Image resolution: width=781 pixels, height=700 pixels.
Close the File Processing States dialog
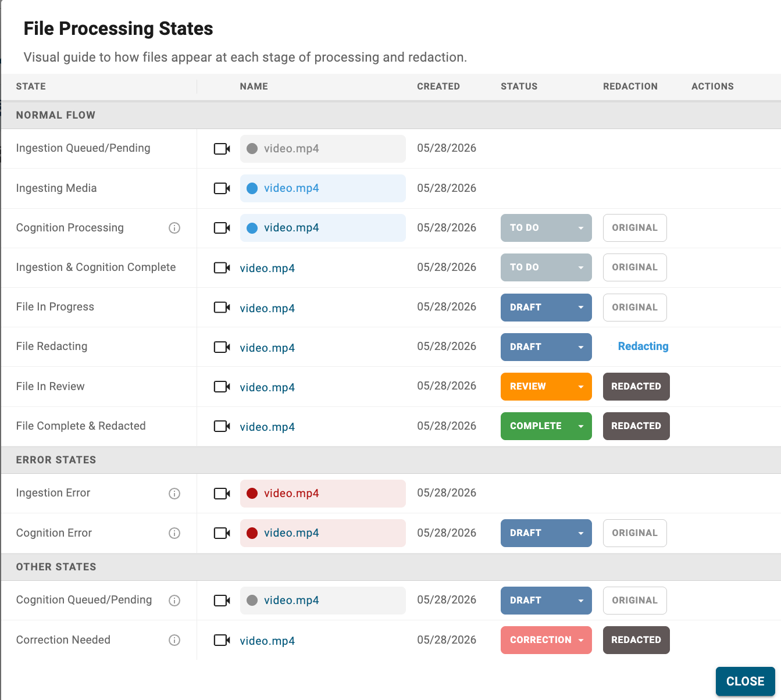745,681
